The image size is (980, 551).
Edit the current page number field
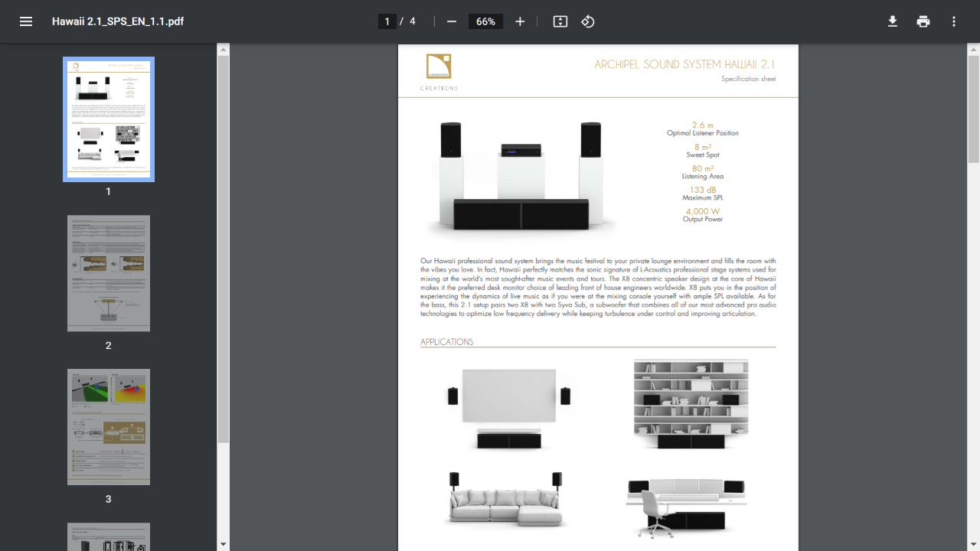coord(387,21)
